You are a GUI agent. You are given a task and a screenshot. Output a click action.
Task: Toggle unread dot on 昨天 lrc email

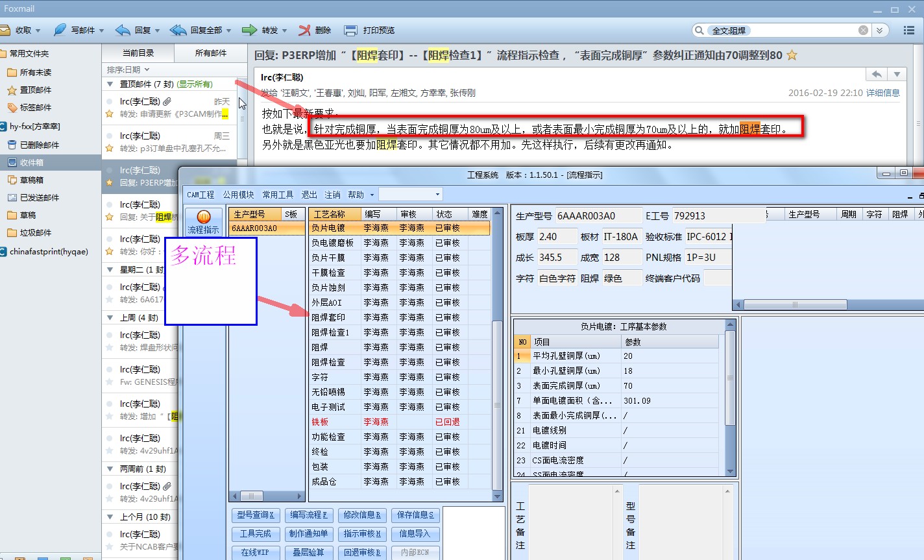tap(110, 101)
